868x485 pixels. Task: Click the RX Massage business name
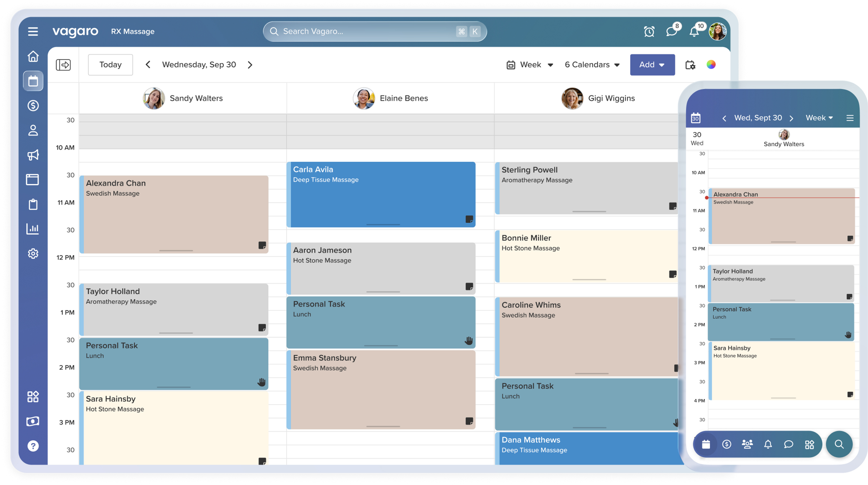tap(133, 31)
